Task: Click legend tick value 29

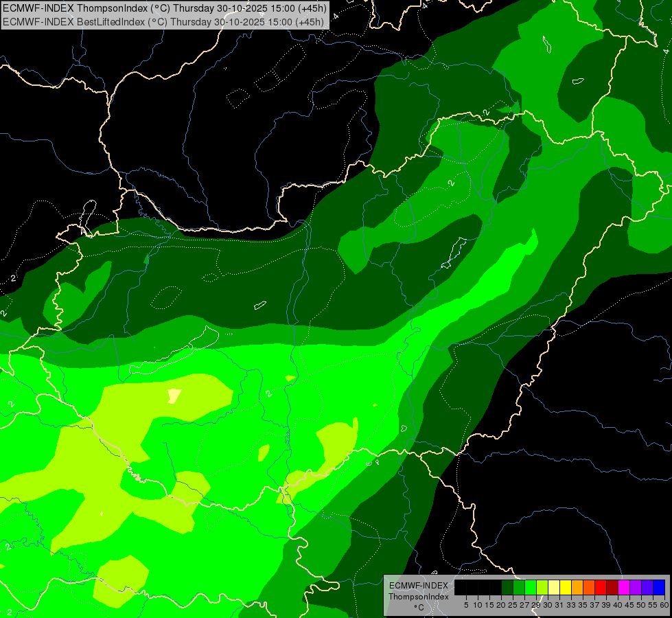Action: pyautogui.click(x=536, y=605)
